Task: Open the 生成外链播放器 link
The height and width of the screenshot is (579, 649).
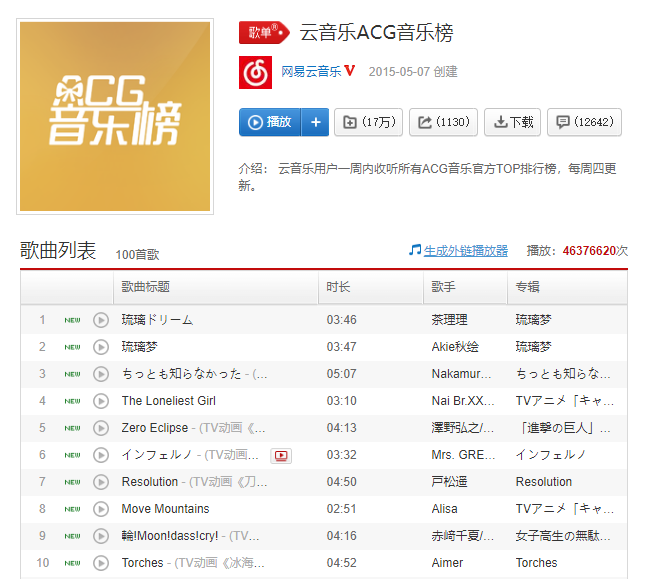Action: [465, 251]
